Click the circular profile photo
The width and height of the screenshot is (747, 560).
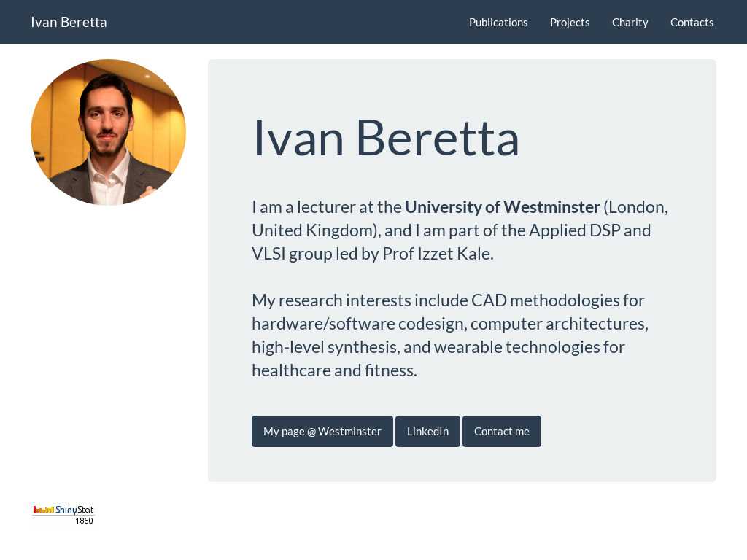click(x=108, y=132)
